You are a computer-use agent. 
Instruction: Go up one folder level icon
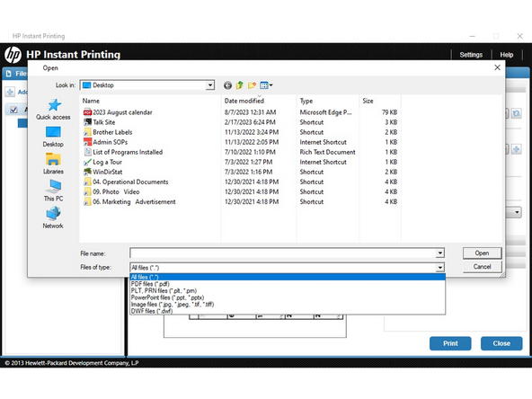[240, 85]
